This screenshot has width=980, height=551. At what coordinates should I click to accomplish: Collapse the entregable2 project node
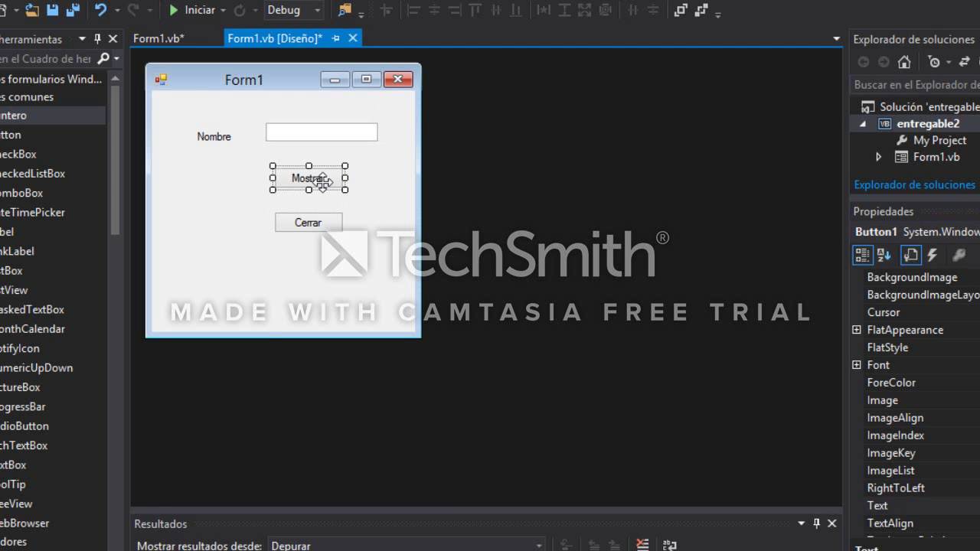[863, 124]
